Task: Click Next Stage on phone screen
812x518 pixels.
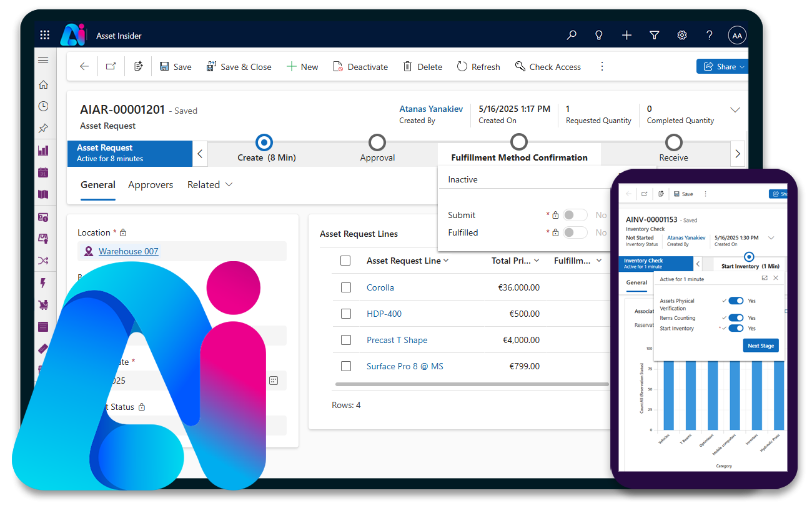Action: [x=761, y=346]
